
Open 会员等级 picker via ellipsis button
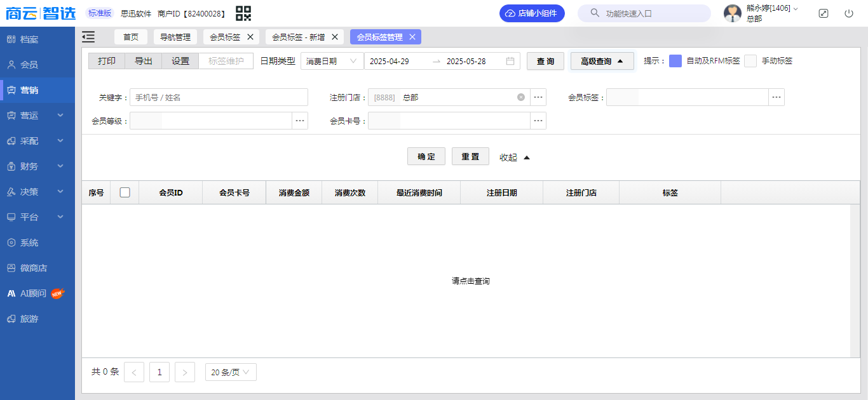click(300, 121)
